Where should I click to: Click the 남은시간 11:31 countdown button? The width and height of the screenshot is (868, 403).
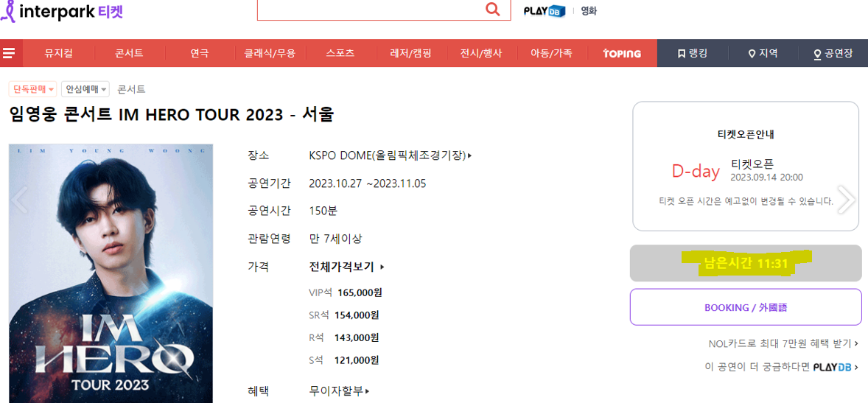pos(746,263)
